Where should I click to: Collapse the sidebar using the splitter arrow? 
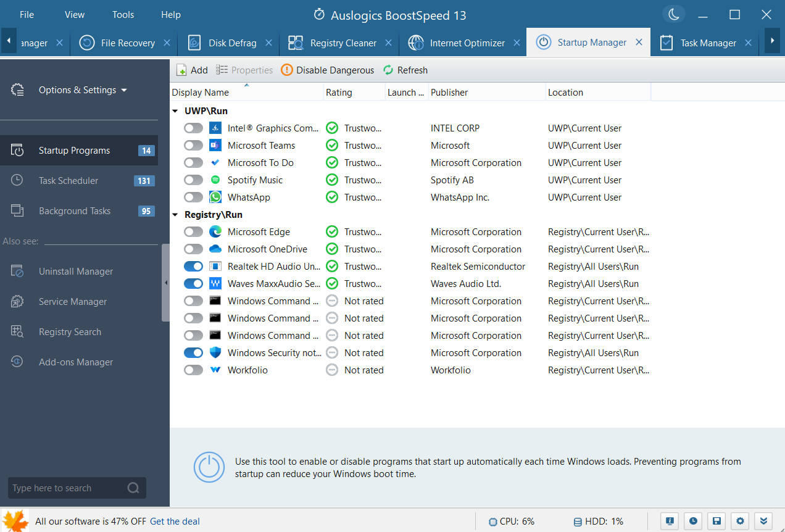click(x=165, y=283)
